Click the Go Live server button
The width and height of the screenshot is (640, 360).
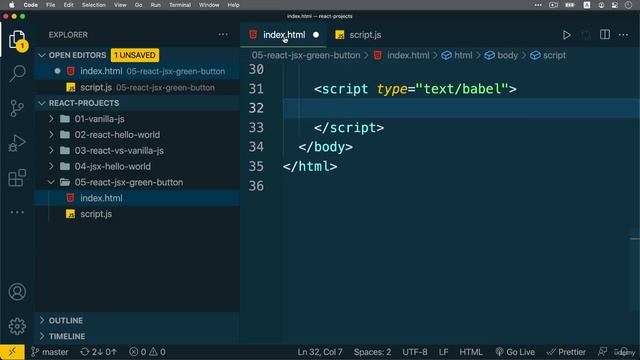point(515,352)
